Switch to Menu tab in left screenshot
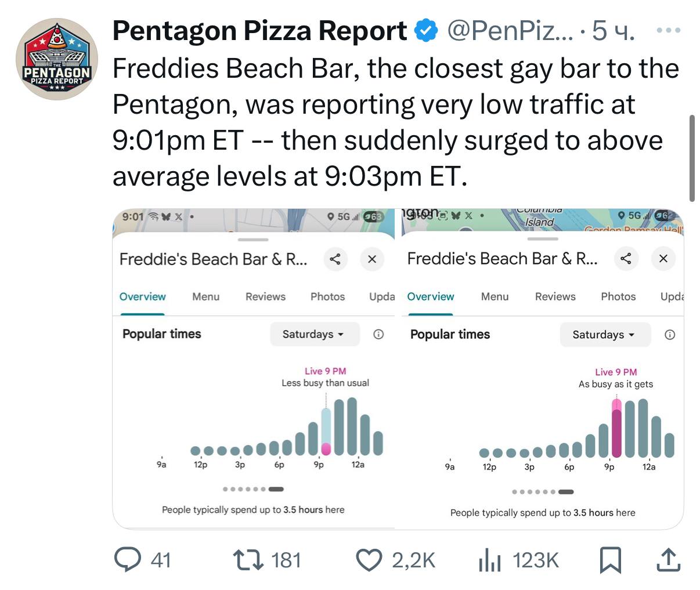The image size is (700, 590). 206,296
